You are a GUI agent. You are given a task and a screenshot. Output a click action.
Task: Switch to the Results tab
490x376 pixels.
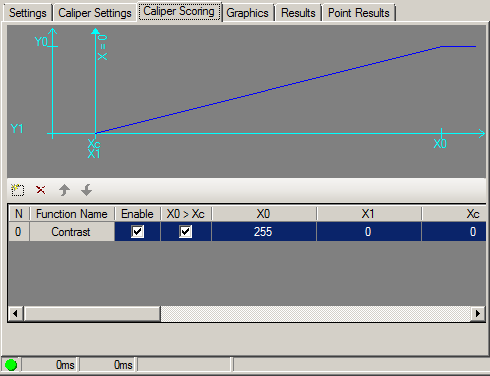click(298, 13)
